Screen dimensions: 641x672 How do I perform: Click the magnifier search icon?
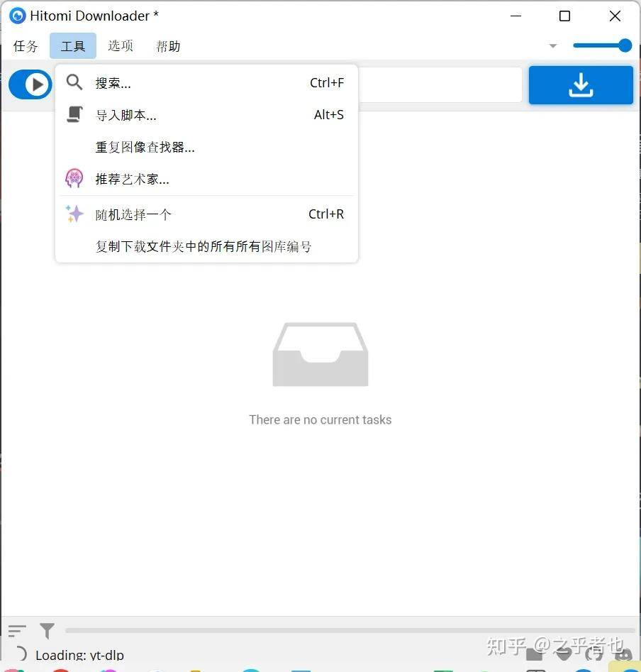[x=74, y=82]
